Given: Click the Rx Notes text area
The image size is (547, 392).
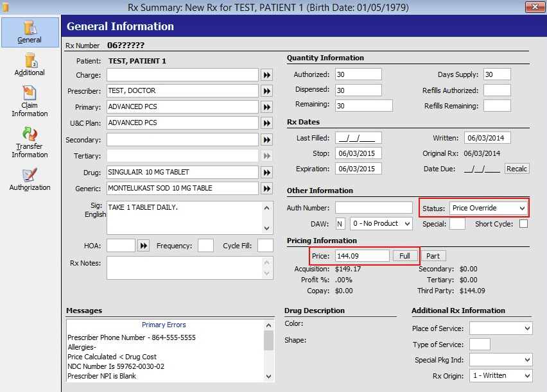Looking at the screenshot, I should coord(185,268).
